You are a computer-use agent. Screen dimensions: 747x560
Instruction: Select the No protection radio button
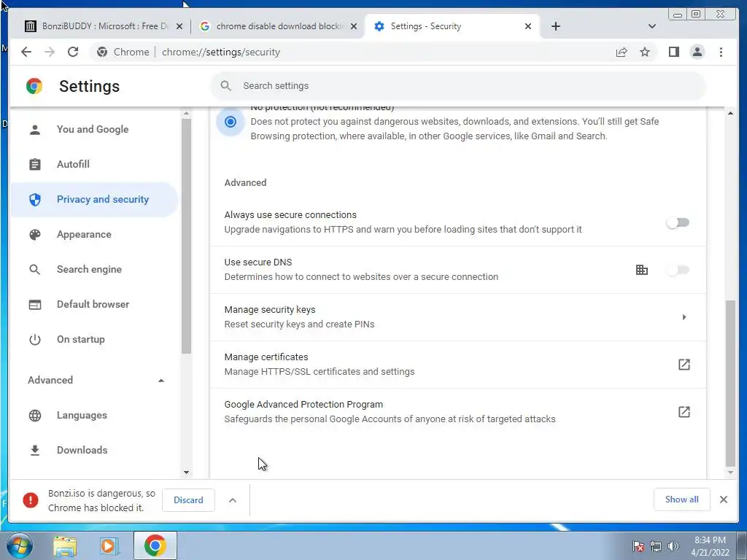pos(231,122)
